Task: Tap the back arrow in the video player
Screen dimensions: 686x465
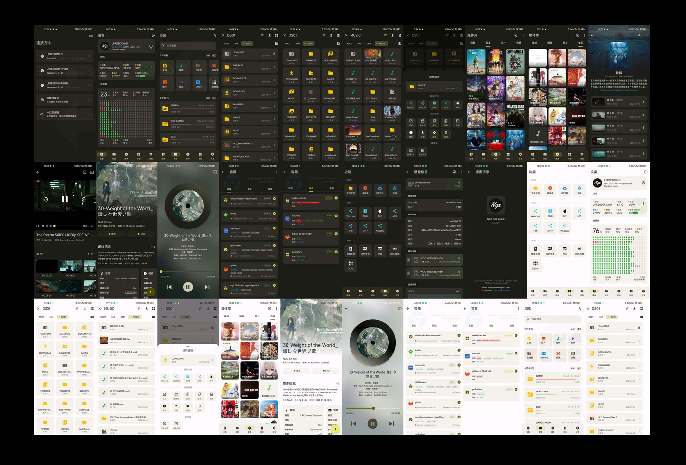Action: [x=38, y=172]
